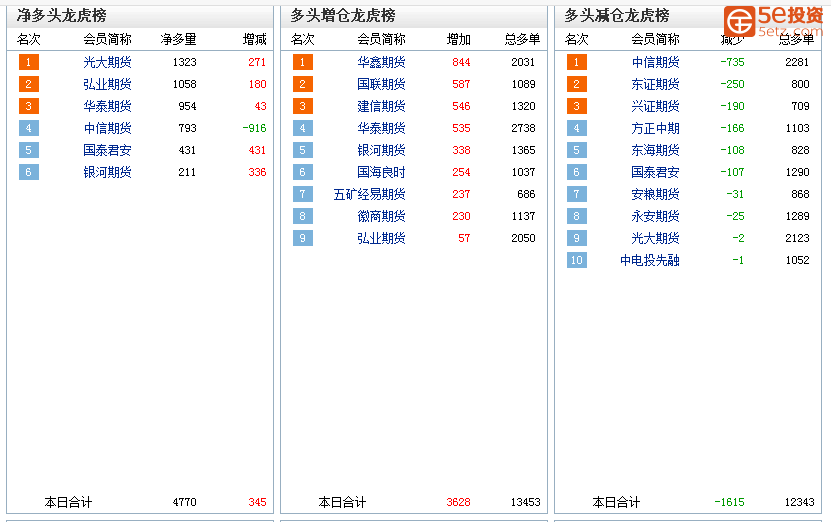Select the 多头增仓龙虎榜 panel title

pyautogui.click(x=343, y=15)
